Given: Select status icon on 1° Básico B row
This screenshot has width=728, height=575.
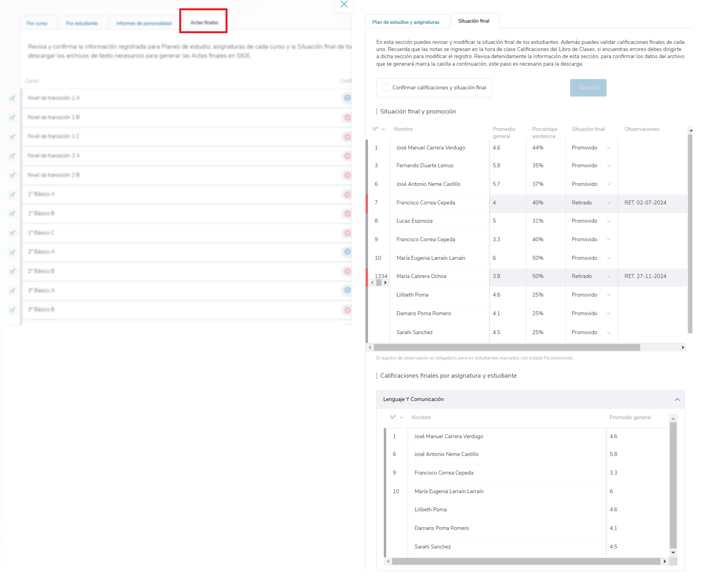Looking at the screenshot, I should pyautogui.click(x=347, y=214).
